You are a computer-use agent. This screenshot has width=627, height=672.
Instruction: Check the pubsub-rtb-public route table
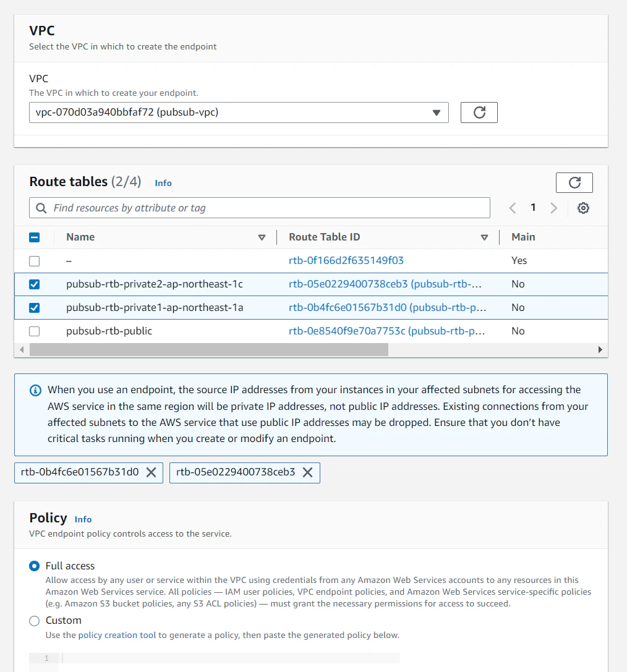(34, 331)
